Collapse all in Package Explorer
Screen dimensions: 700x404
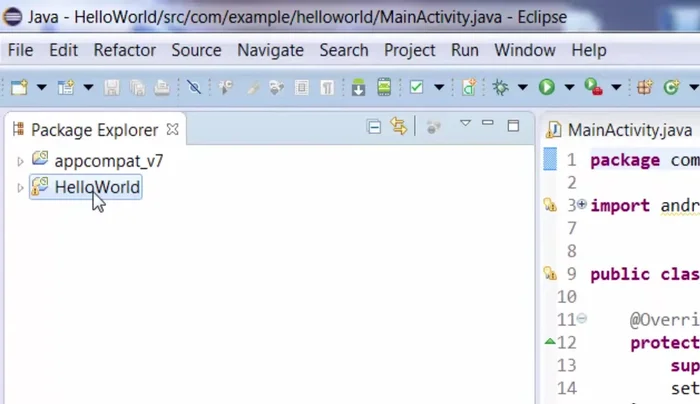(x=374, y=127)
